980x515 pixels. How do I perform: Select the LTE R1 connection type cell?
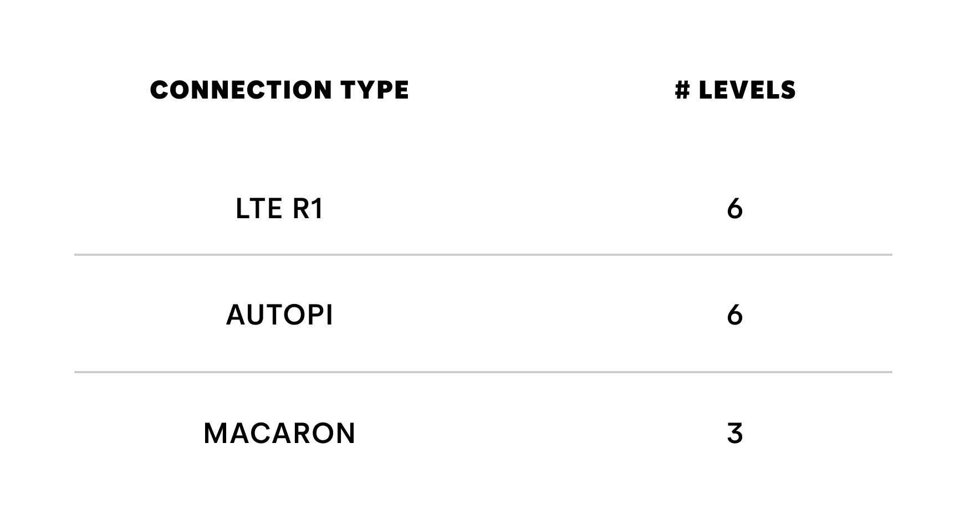click(x=279, y=209)
